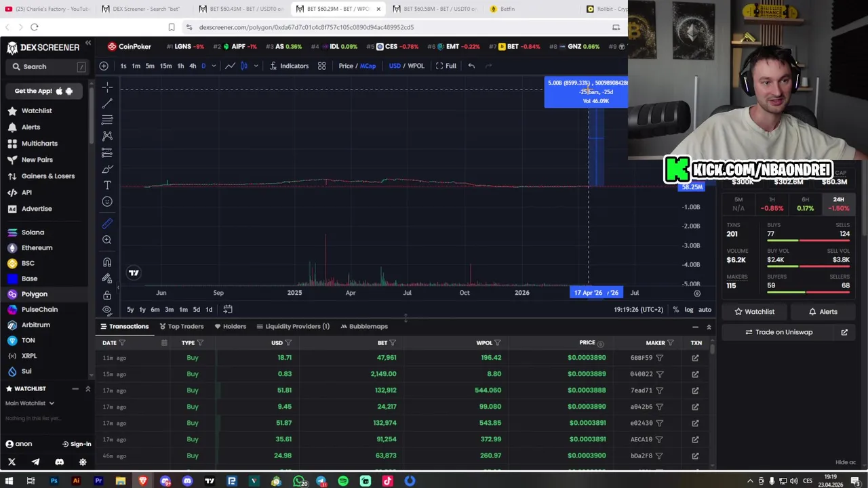
Task: Open filter for the BET column
Action: (x=393, y=343)
